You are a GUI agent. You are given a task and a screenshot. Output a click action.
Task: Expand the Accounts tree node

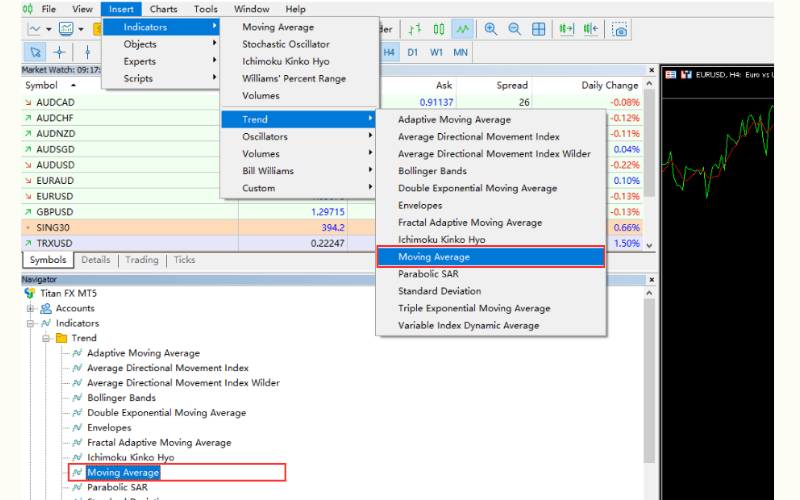point(32,309)
